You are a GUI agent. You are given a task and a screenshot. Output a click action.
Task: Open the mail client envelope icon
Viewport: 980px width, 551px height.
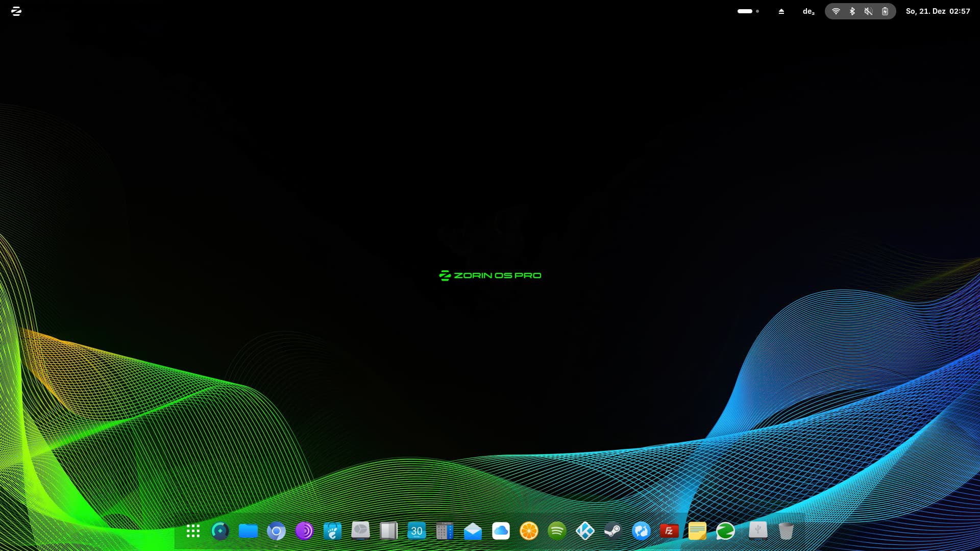click(473, 531)
